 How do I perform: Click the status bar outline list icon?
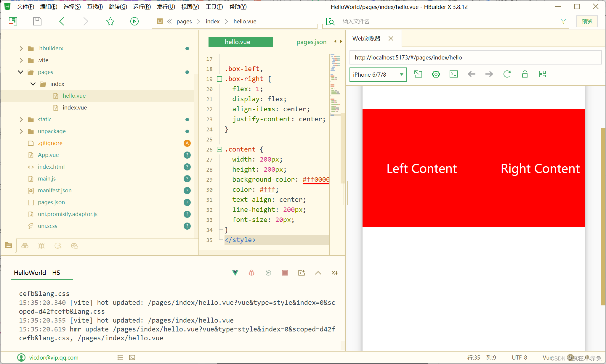pyautogui.click(x=120, y=357)
